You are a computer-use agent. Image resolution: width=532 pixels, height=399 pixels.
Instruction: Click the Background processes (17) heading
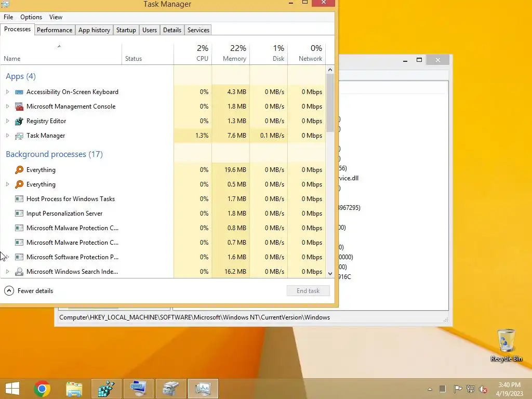point(54,154)
